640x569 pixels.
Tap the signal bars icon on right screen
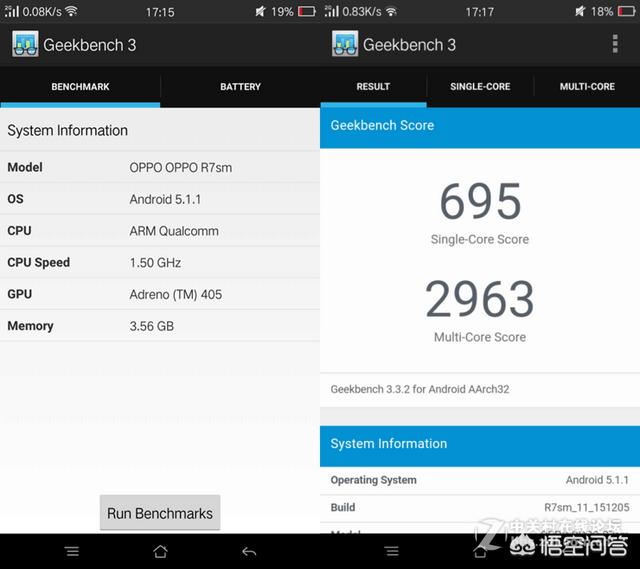pyautogui.click(x=331, y=11)
